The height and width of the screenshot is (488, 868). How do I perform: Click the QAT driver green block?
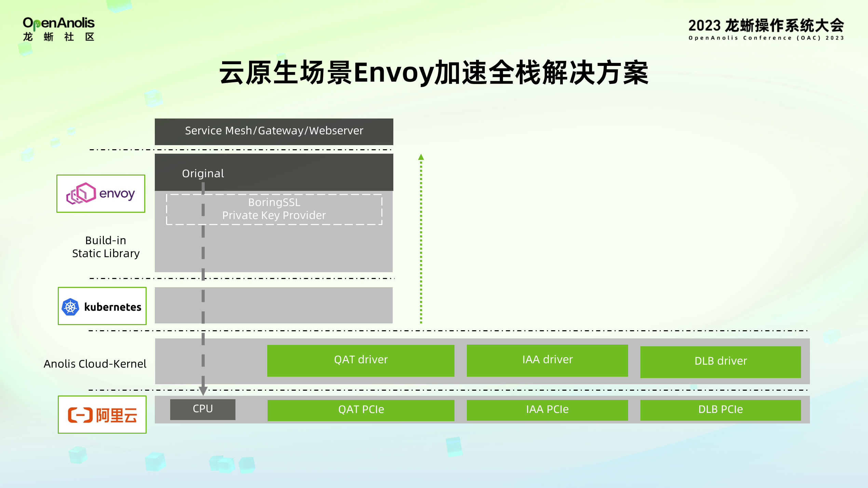(361, 360)
